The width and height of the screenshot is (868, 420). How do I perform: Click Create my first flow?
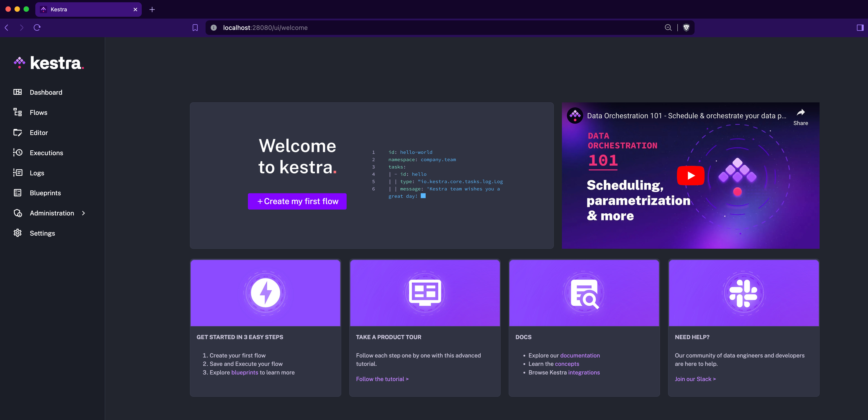297,201
